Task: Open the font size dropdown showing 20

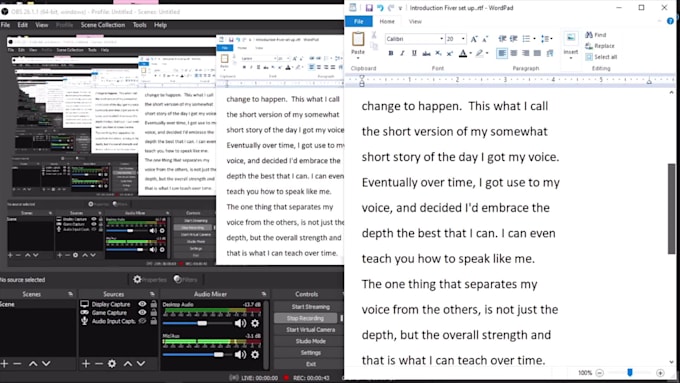Action: [463, 39]
